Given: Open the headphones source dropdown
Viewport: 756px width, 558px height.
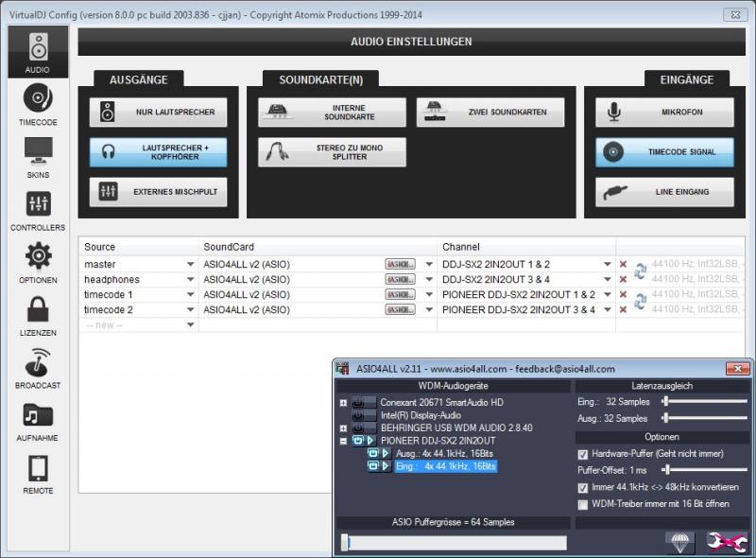Looking at the screenshot, I should tap(191, 280).
